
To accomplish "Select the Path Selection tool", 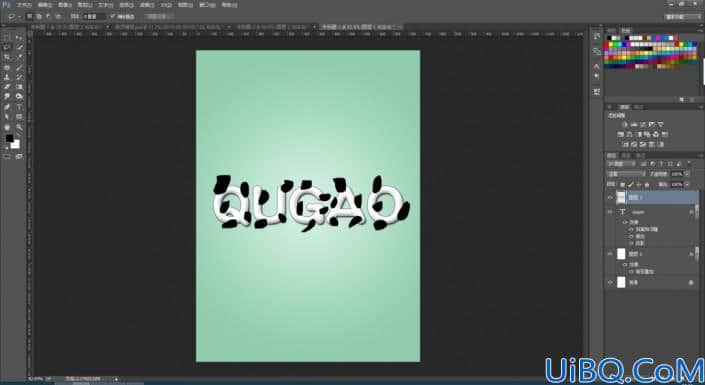I will click(x=7, y=117).
